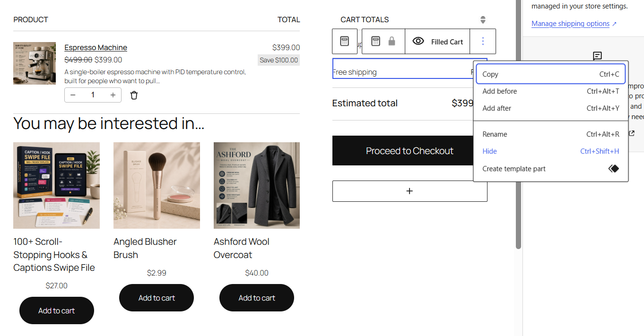This screenshot has width=644, height=336.
Task: Click the Proceed to Checkout button
Action: pyautogui.click(x=409, y=151)
